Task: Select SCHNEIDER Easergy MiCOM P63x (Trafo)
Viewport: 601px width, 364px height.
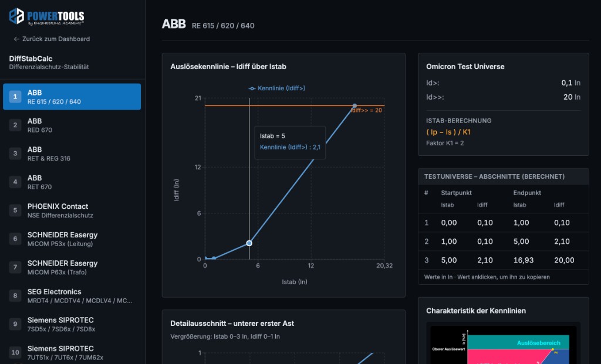Action: pos(72,267)
